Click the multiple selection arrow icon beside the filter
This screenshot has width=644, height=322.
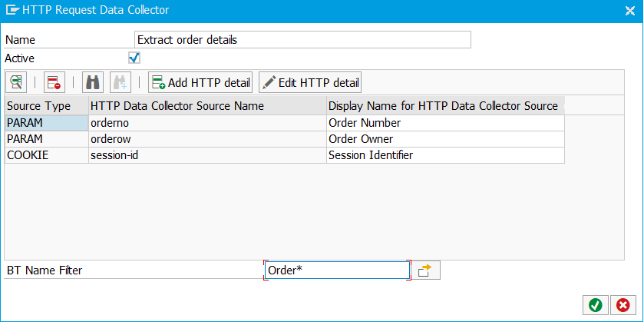click(x=426, y=271)
